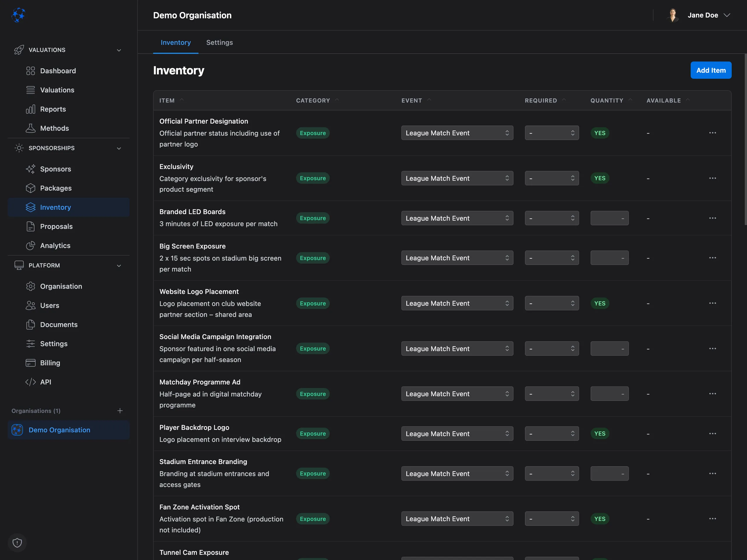Click quantity field for Stadium Entrance Branding

point(610,474)
